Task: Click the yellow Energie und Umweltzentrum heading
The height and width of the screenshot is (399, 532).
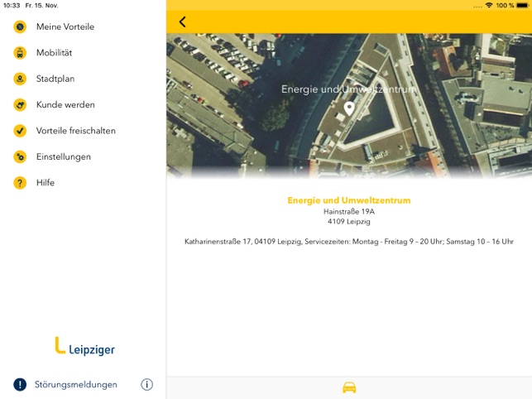Action: pyautogui.click(x=348, y=200)
